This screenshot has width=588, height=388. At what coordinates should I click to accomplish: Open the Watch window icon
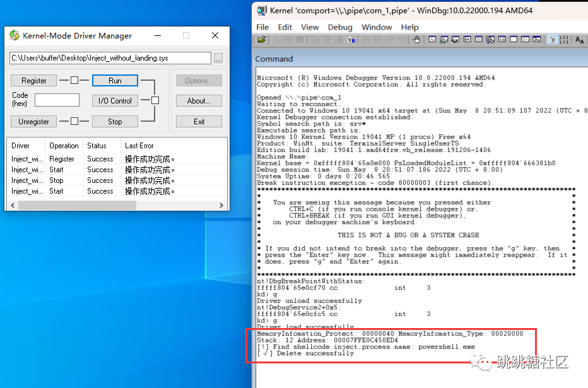444,39
